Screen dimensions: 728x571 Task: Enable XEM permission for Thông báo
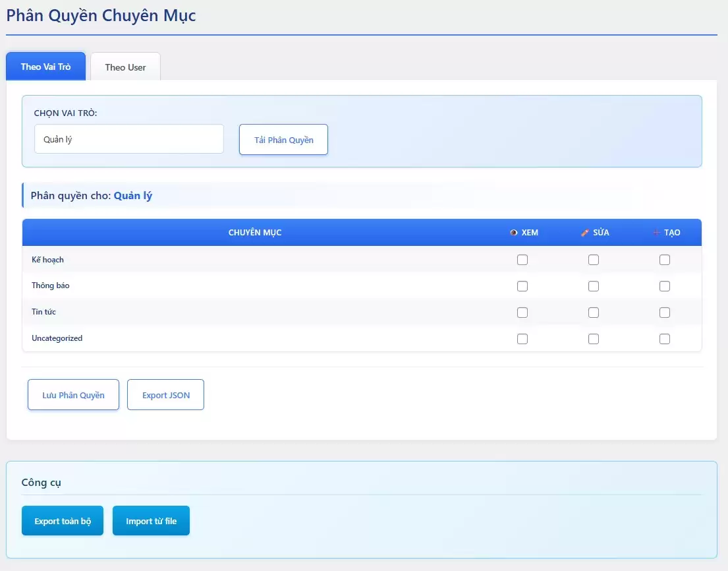522,286
